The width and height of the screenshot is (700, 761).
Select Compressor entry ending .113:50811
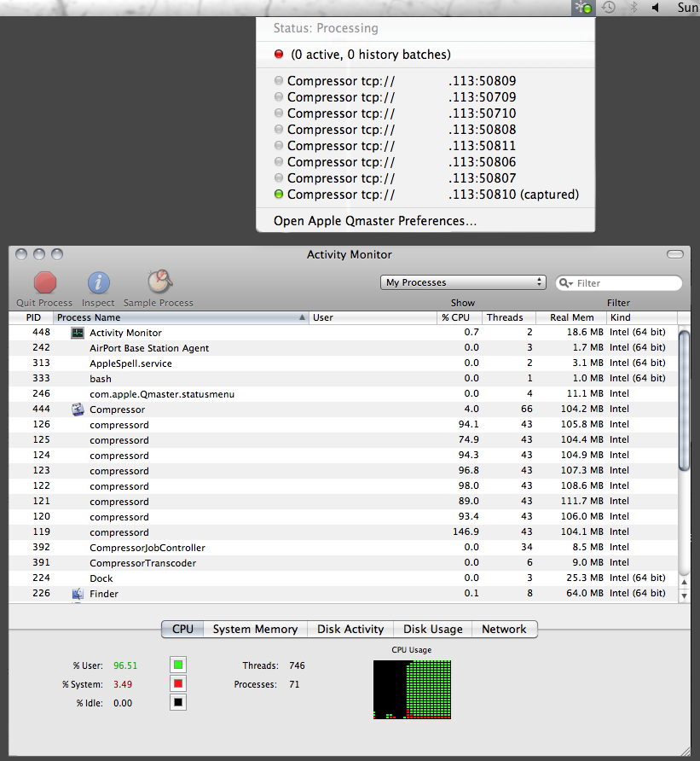[425, 146]
